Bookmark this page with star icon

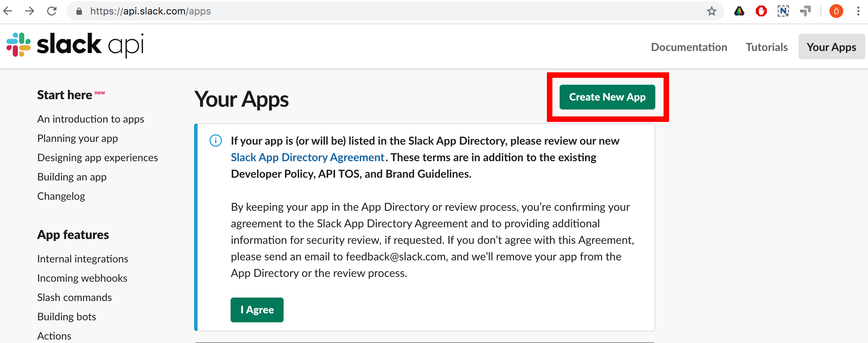click(x=712, y=11)
